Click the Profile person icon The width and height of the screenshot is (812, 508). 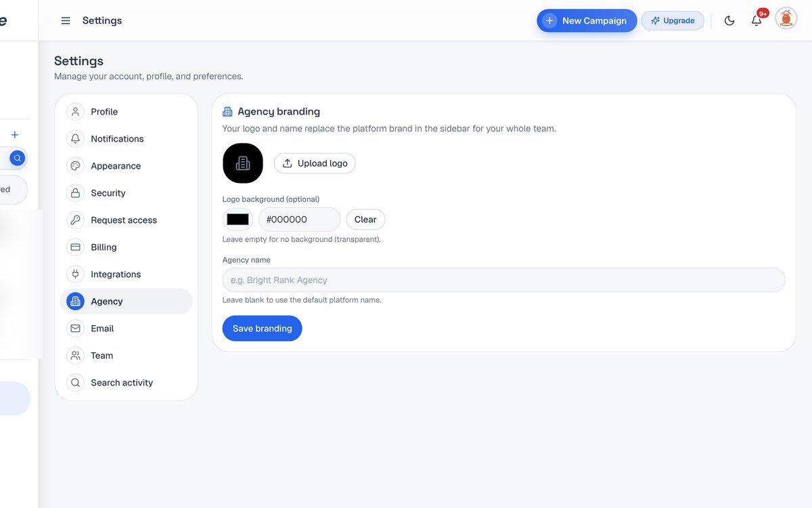pos(75,112)
